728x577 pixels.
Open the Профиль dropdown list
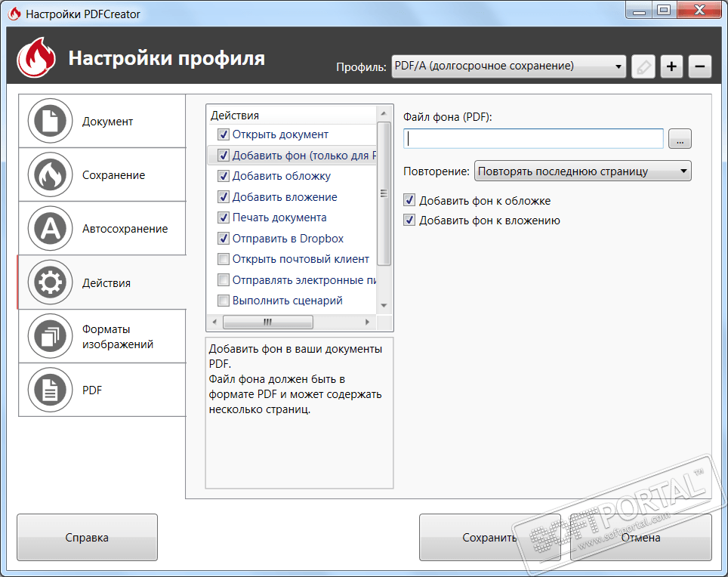tap(509, 66)
